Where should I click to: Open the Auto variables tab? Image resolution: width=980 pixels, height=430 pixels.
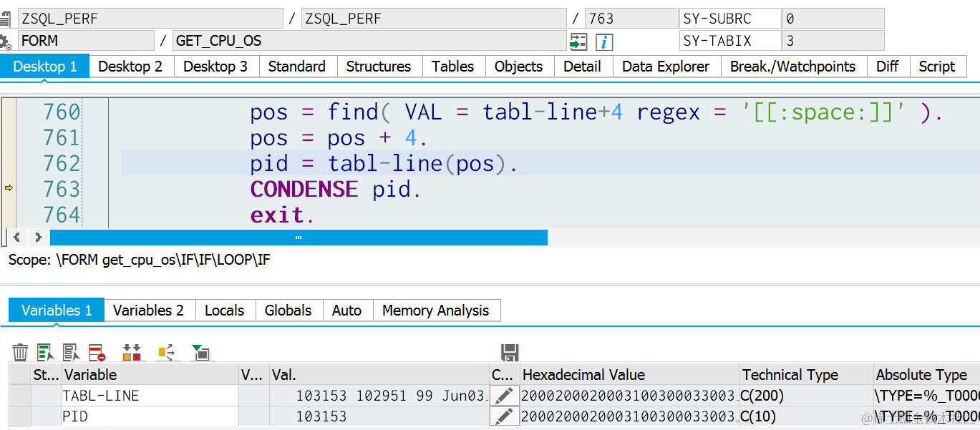coord(347,311)
